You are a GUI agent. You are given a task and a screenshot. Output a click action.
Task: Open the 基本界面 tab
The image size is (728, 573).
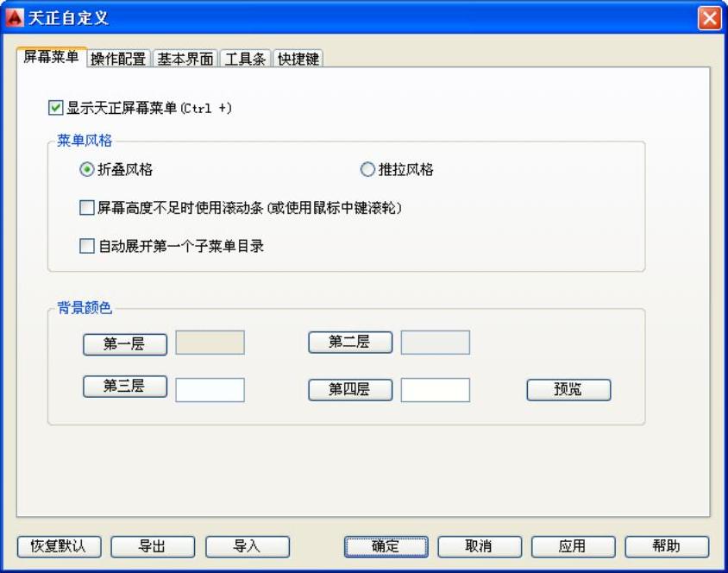tap(185, 59)
